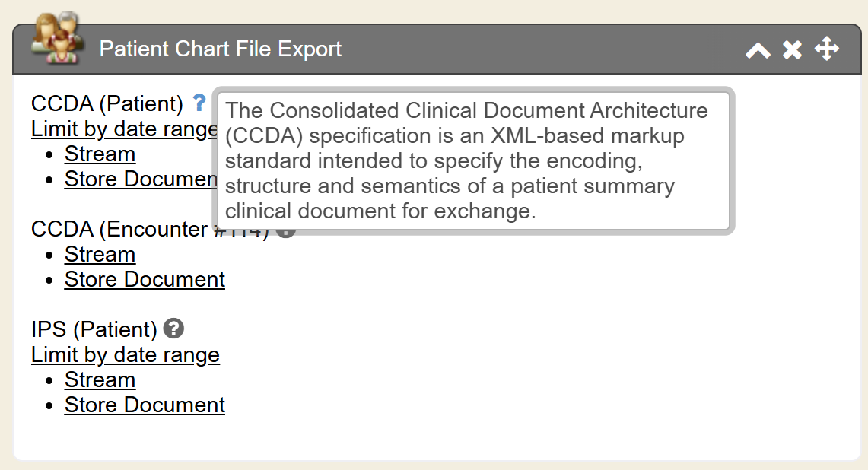Click Store Document under IPS (Patient)

[x=145, y=405]
